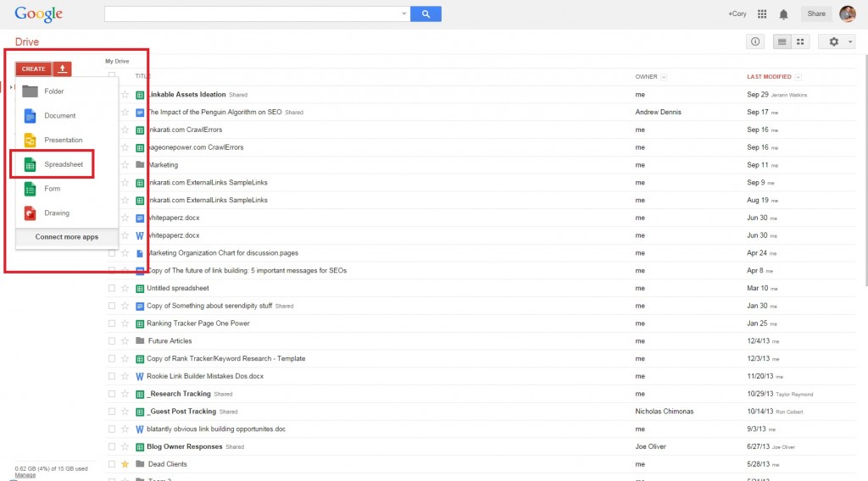Check the Rookie Link Builder Mistakes checkbox
This screenshot has height=481, width=868.
tap(112, 376)
